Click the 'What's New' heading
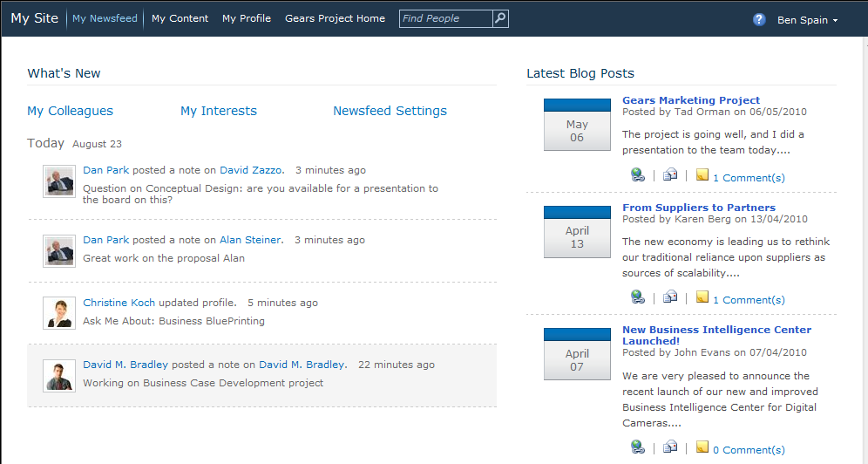The height and width of the screenshot is (464, 868). (64, 73)
